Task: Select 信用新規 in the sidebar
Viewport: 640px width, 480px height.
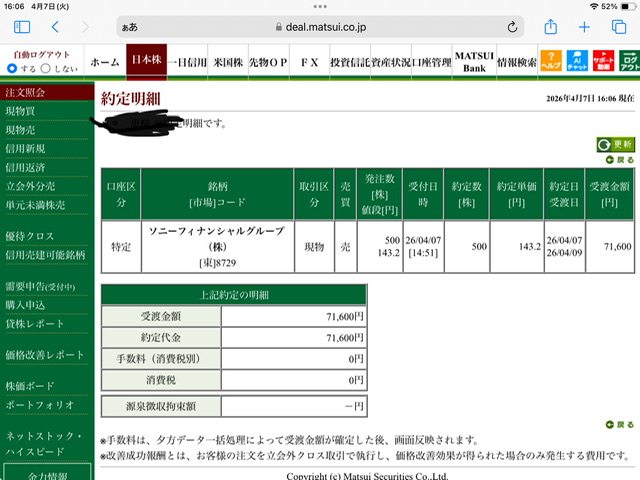Action: [x=25, y=149]
